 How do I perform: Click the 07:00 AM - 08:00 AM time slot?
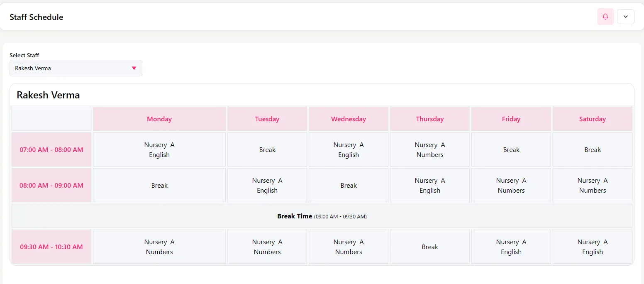click(x=51, y=150)
